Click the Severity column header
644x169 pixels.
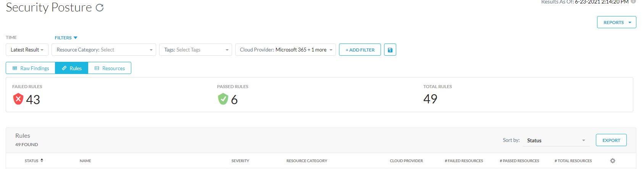240,161
